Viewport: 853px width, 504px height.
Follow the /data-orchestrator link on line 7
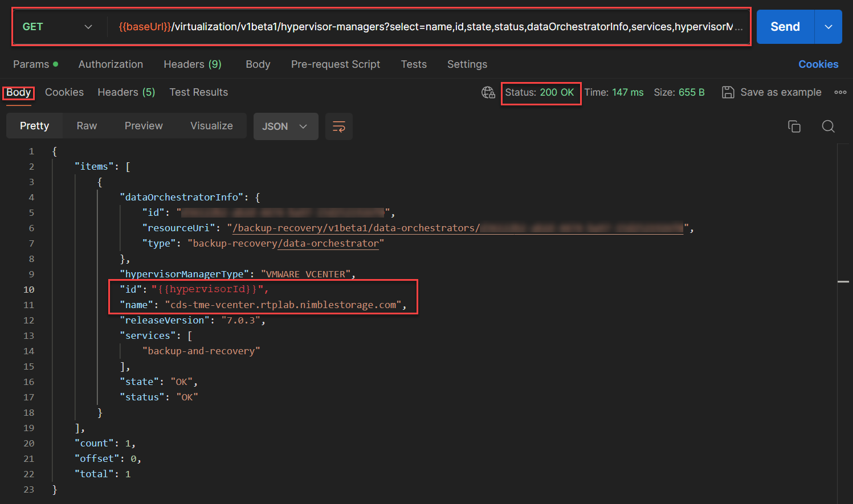[x=328, y=243]
